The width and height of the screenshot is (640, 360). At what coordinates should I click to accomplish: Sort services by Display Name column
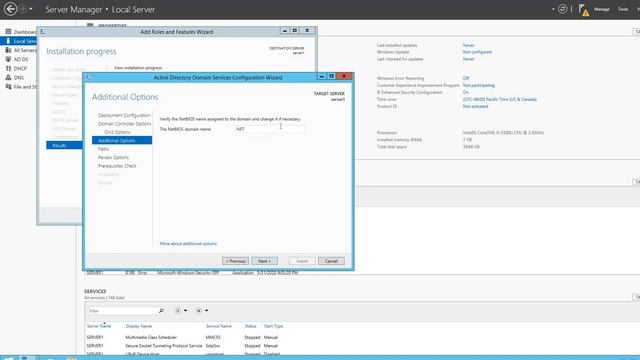point(138,326)
